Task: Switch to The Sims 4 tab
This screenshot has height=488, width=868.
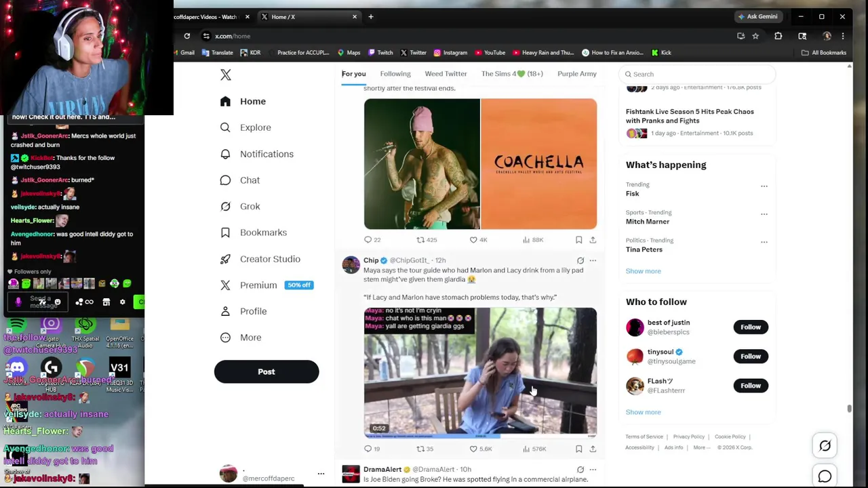Action: click(512, 74)
